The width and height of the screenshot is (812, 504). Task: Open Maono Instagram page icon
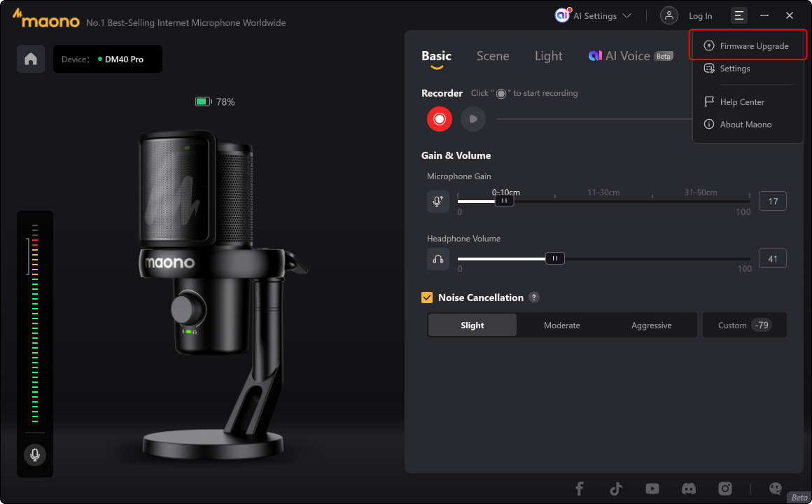pyautogui.click(x=725, y=488)
